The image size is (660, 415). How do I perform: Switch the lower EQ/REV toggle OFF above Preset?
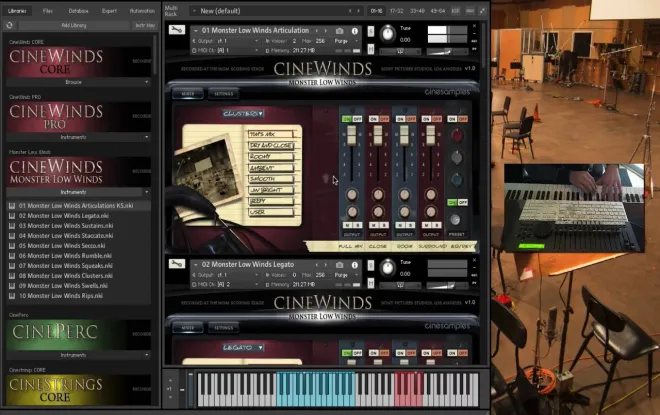pos(463,202)
